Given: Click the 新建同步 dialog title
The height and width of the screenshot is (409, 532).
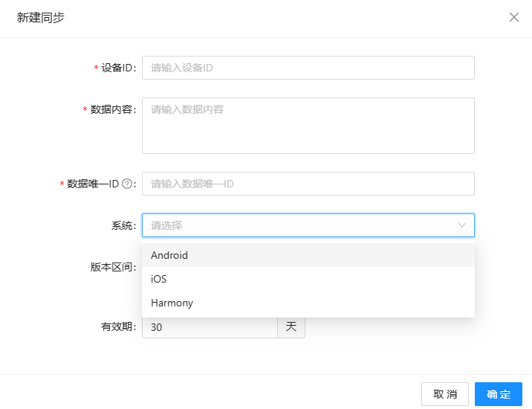Looking at the screenshot, I should (x=40, y=17).
